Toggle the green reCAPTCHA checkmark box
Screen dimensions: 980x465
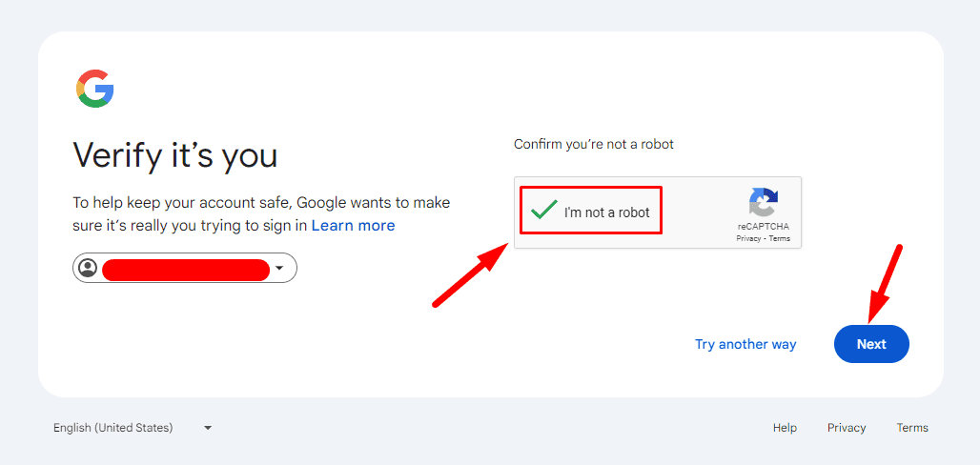click(x=544, y=211)
